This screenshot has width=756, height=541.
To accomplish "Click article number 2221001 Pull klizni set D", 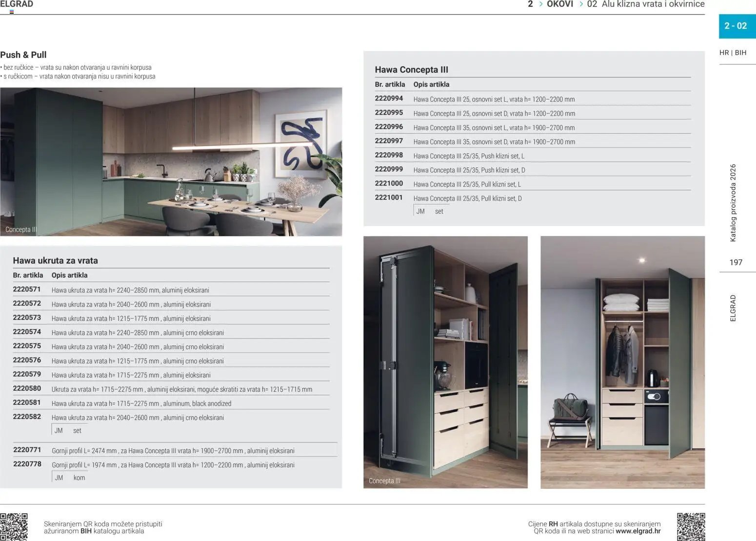I will tap(389, 198).
